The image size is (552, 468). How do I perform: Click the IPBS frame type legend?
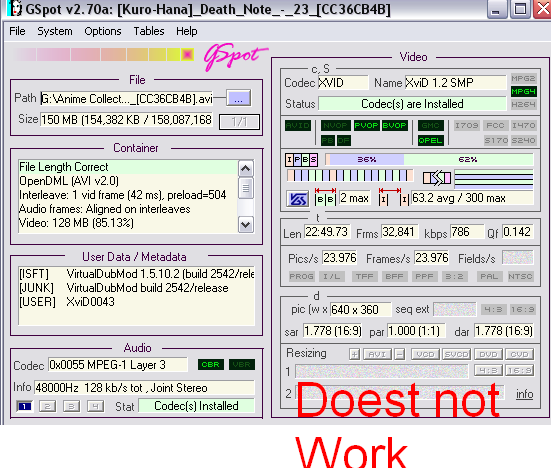pos(301,160)
